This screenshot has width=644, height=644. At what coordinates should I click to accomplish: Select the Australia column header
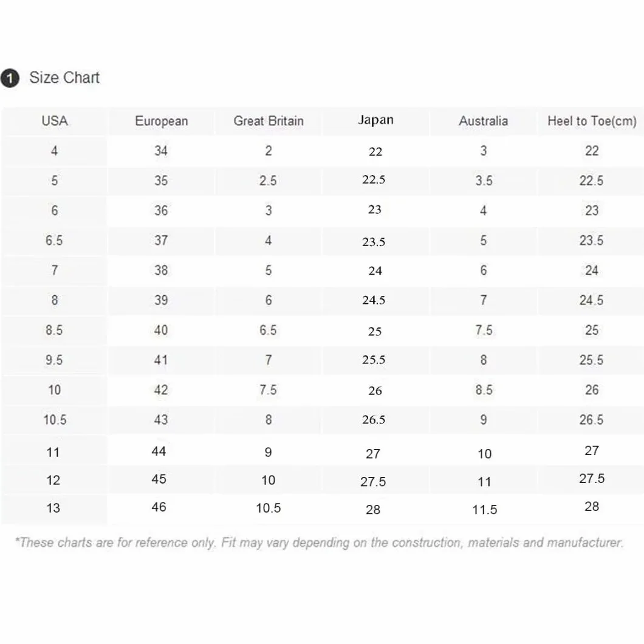484,121
